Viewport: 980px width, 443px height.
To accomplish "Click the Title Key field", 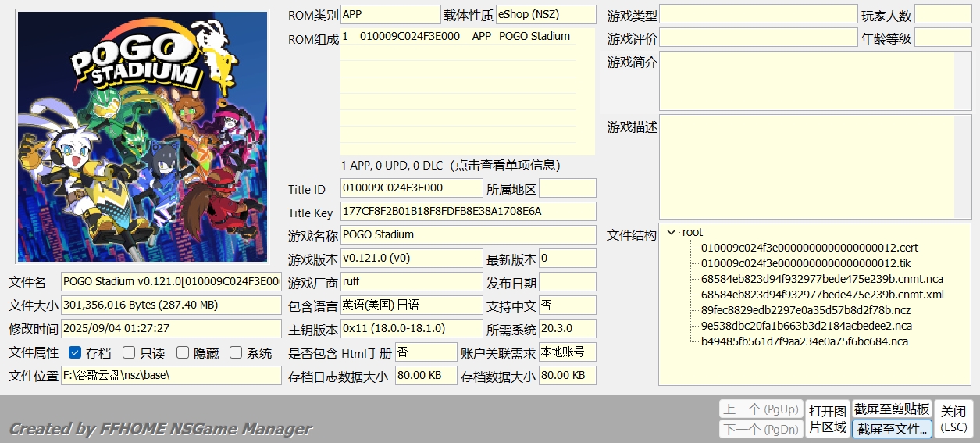I will [468, 212].
